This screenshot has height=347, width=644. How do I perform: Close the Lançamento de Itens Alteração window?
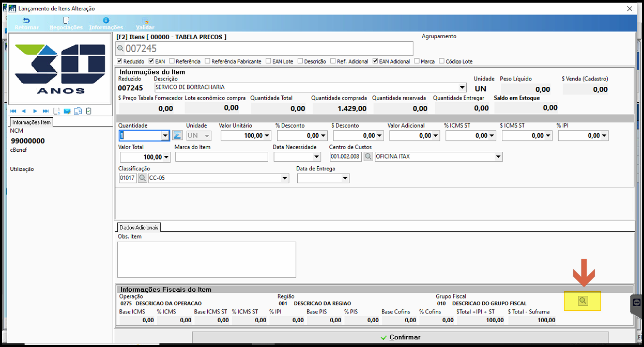tap(629, 9)
